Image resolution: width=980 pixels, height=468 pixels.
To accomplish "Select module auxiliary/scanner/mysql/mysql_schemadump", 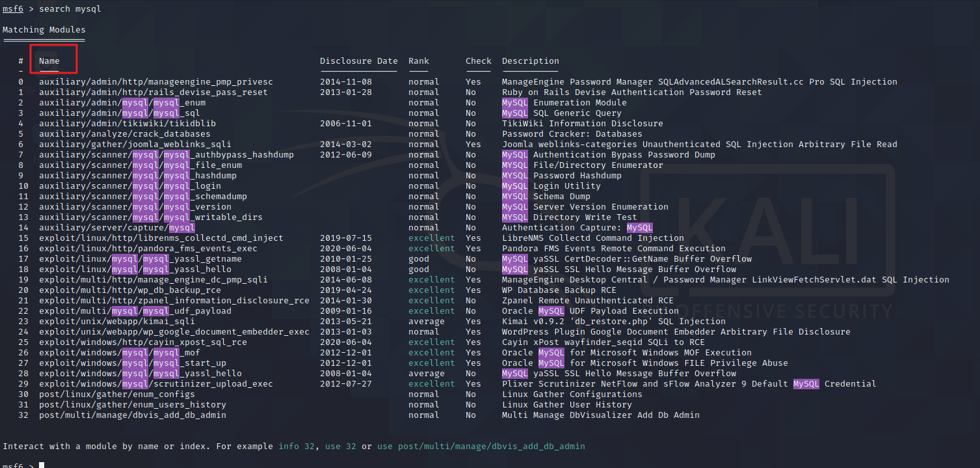I will tap(143, 197).
